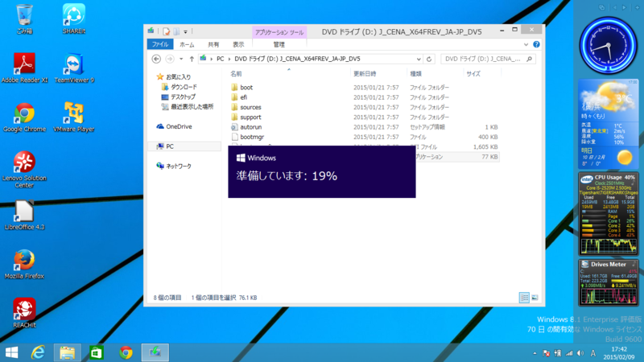
Task: Open Internet Explorer from the taskbar
Action: click(x=38, y=352)
